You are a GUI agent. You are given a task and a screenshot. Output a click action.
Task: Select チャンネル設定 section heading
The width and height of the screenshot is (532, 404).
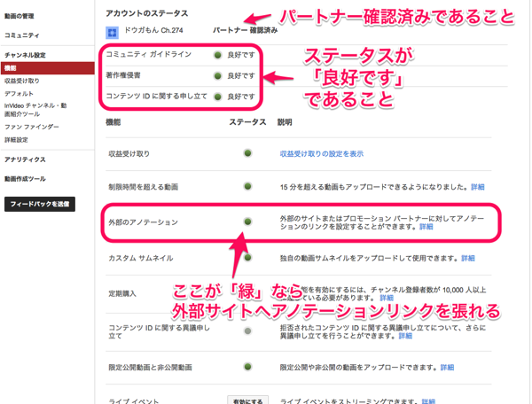click(25, 55)
